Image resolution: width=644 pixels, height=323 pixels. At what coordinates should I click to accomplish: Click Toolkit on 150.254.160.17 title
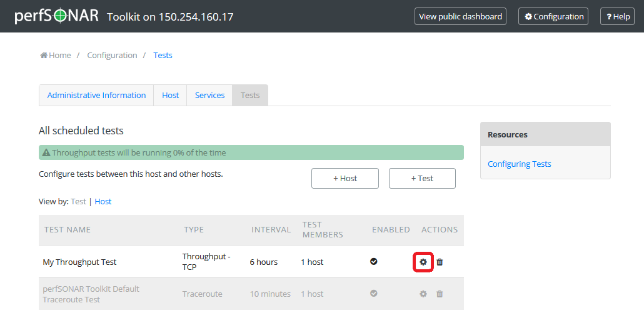[x=170, y=17]
